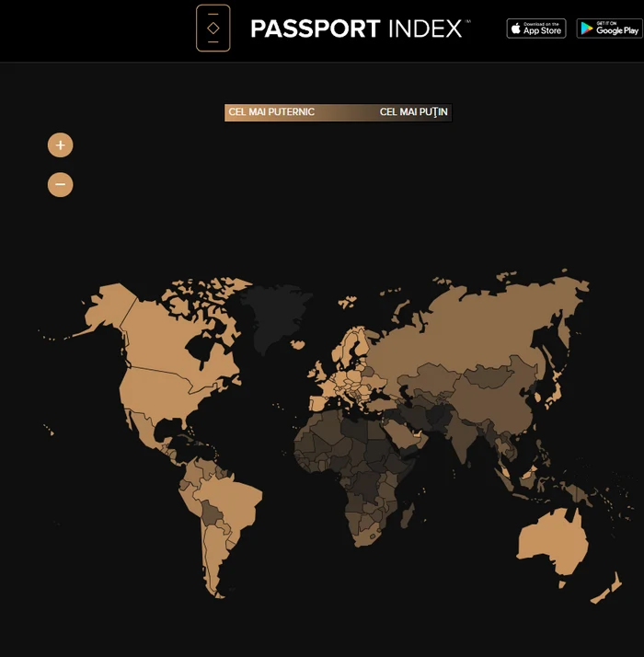The width and height of the screenshot is (644, 657).
Task: Zoom out with the minus button
Action: coord(60,185)
